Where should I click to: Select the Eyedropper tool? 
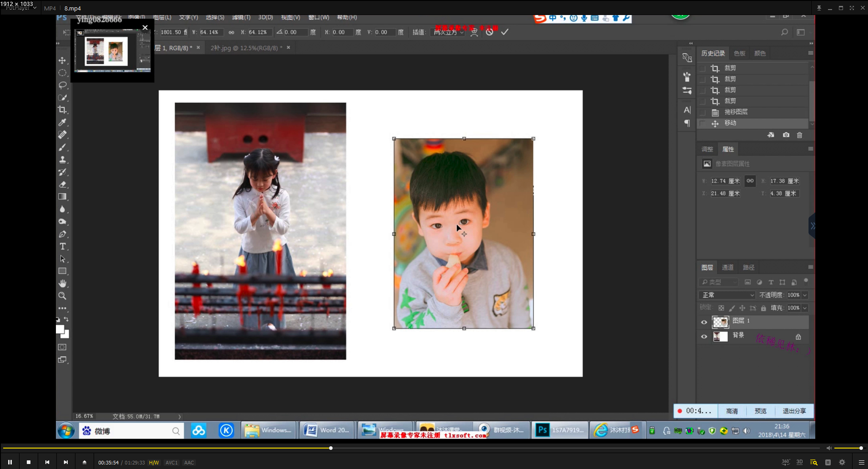pyautogui.click(x=62, y=122)
